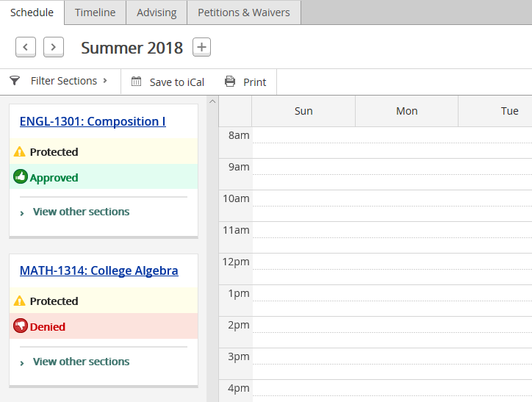Select the Tue column header
Screen dimensions: 532x402
coord(495,111)
